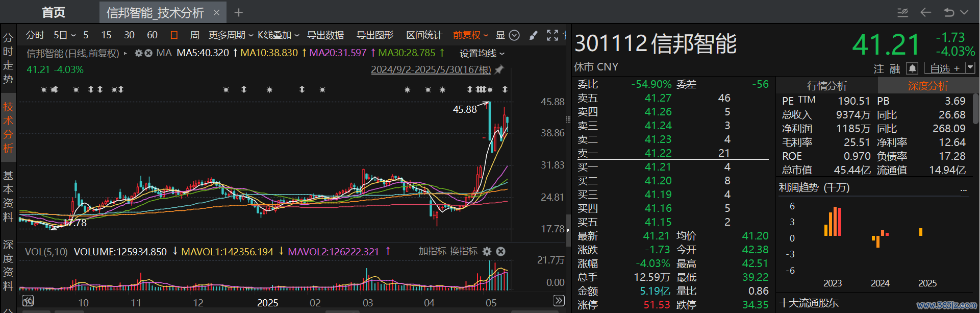Open VOL indicator settings gear

[x=487, y=251]
